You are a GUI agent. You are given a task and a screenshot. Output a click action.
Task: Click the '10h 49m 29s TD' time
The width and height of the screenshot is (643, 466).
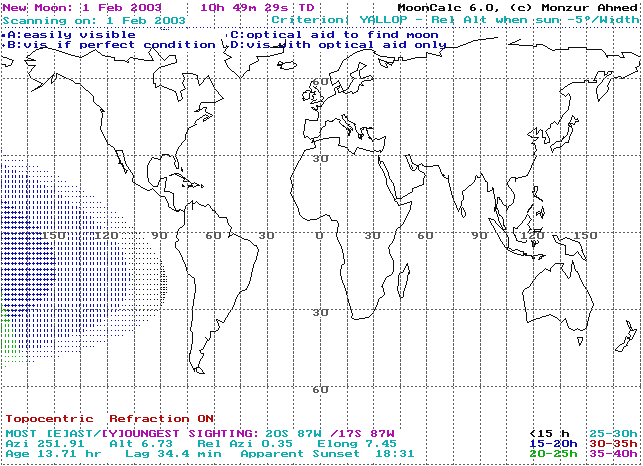[257, 8]
